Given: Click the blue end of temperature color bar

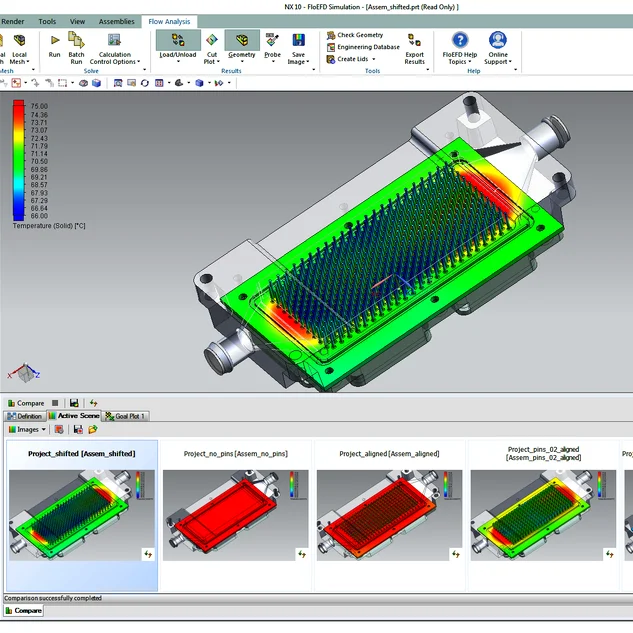Looking at the screenshot, I should click(19, 210).
